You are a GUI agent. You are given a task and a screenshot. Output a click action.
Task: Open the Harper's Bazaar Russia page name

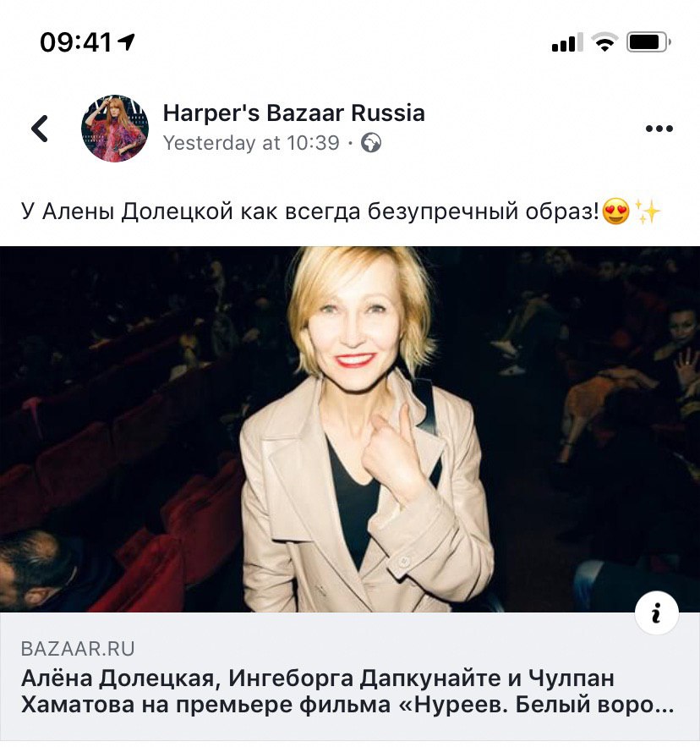pyautogui.click(x=294, y=113)
